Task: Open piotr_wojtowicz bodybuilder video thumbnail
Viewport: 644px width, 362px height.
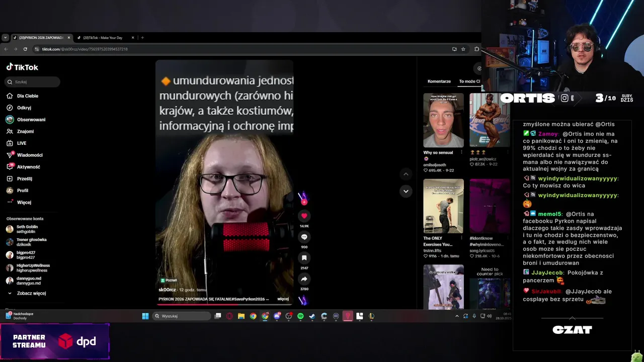Action: point(490,120)
